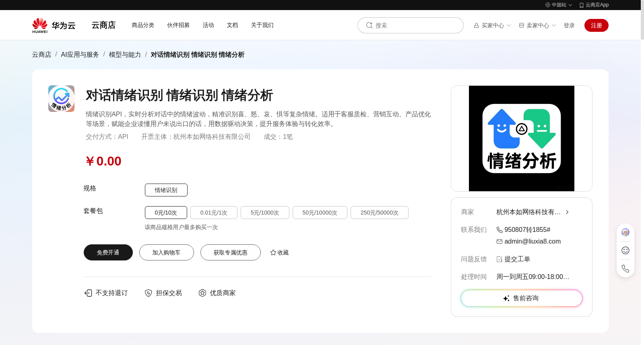The image size is (644, 345).
Task: Click the Huawei Cloud logo
Action: [x=54, y=25]
